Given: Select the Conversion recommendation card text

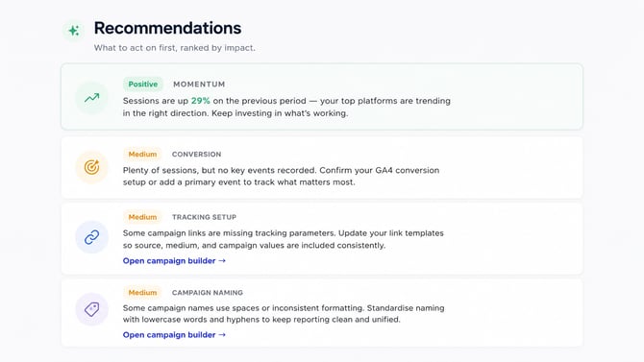Looking at the screenshot, I should coord(281,176).
